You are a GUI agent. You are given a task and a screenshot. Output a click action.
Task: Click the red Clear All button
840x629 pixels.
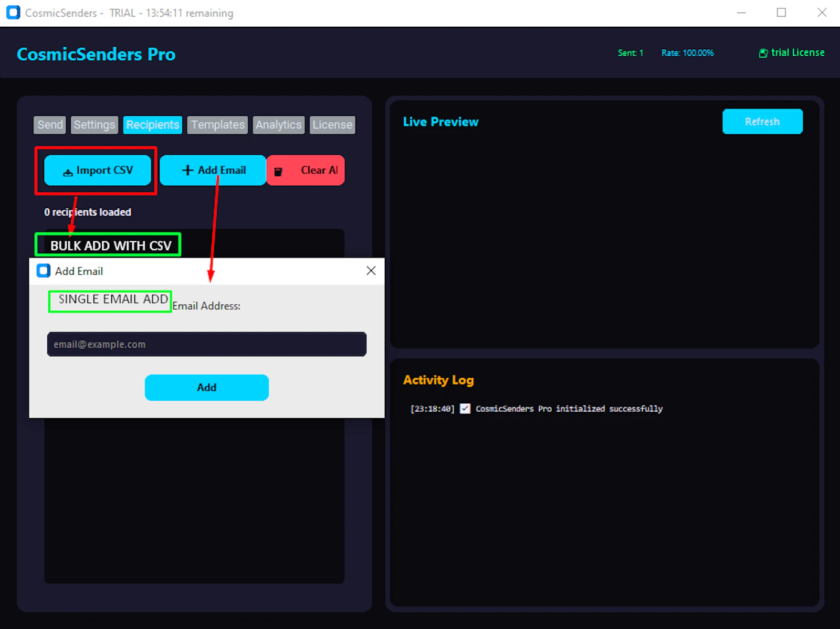[306, 170]
